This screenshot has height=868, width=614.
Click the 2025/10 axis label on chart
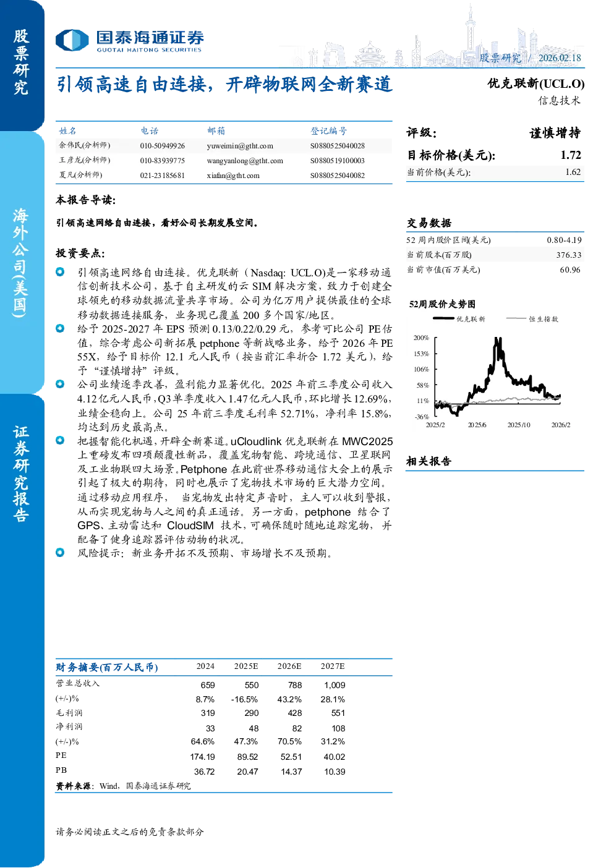coord(519,425)
